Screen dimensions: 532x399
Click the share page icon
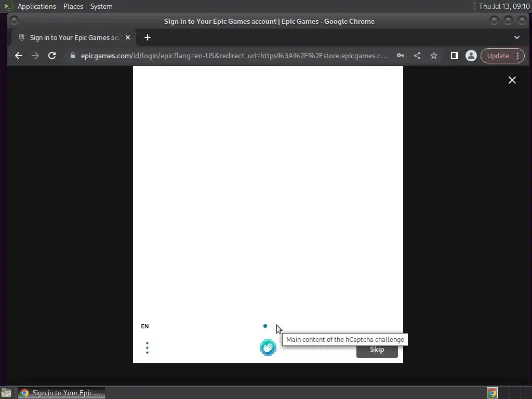pyautogui.click(x=417, y=56)
